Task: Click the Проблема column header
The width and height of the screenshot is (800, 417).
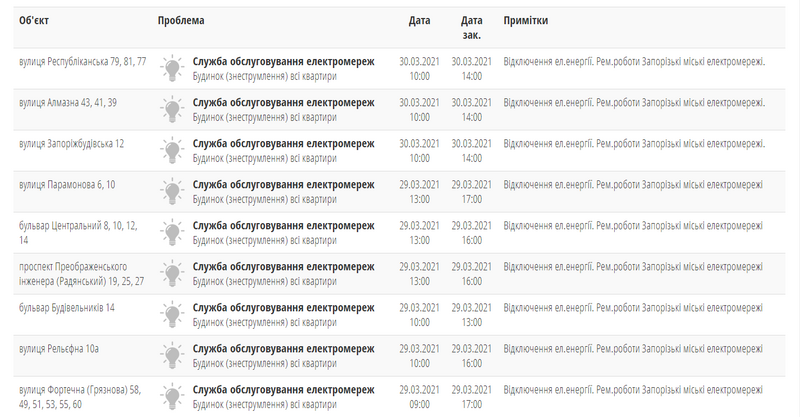Action: 181,21
